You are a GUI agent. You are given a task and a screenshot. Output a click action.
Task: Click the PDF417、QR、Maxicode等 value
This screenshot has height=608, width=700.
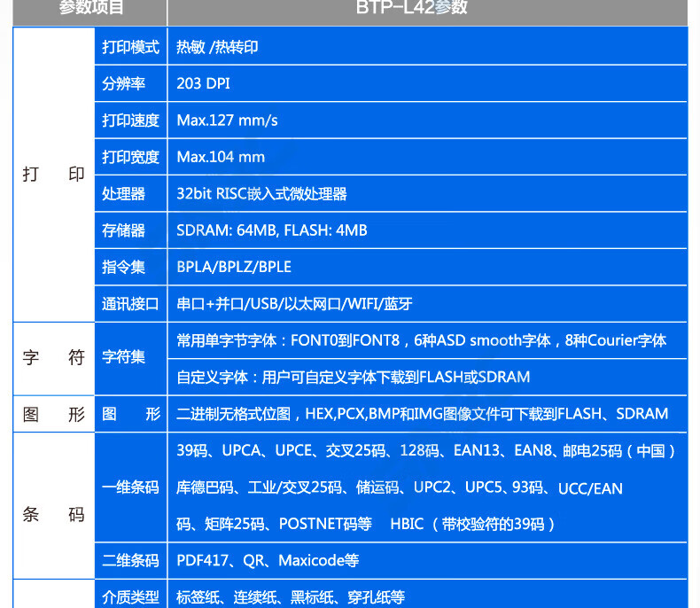[x=268, y=560]
